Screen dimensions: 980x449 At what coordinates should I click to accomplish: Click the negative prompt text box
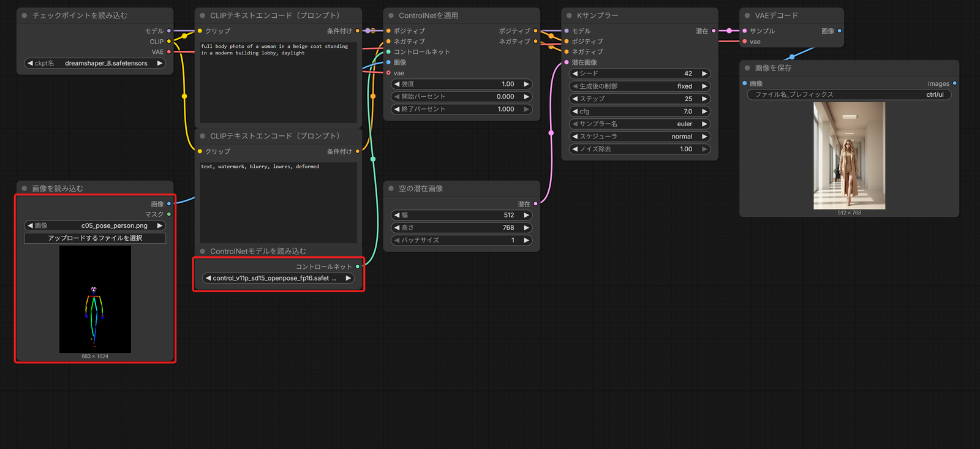click(278, 202)
